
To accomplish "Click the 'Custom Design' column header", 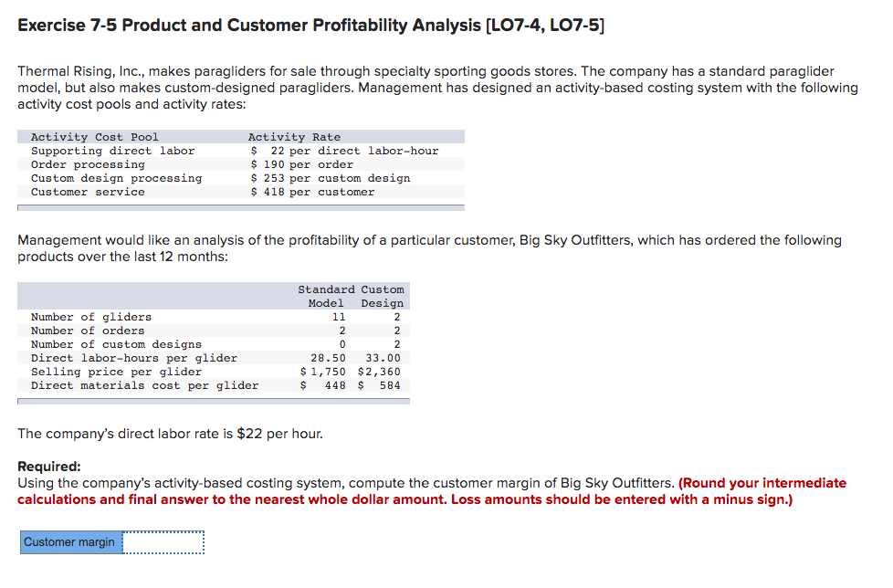I will 383,297.
